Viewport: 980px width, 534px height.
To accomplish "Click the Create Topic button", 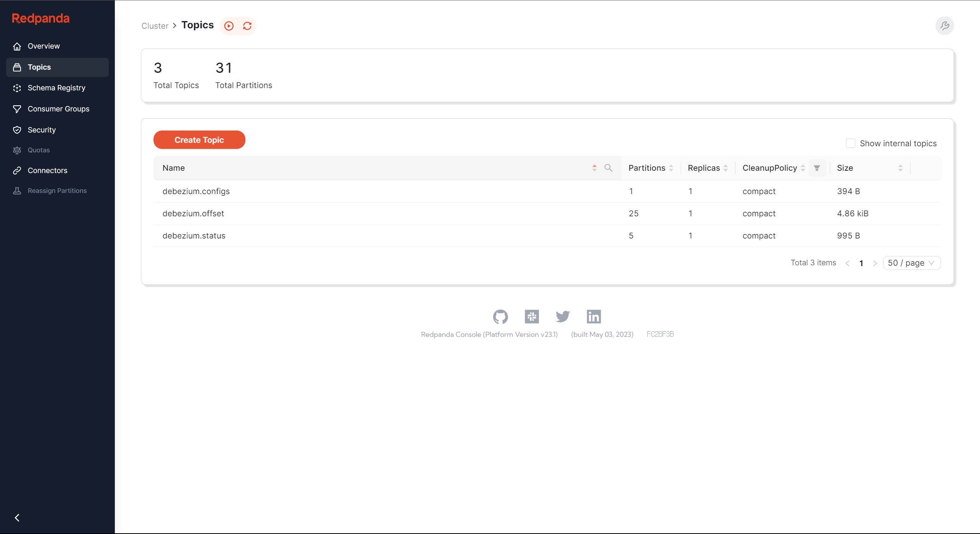I will (199, 140).
